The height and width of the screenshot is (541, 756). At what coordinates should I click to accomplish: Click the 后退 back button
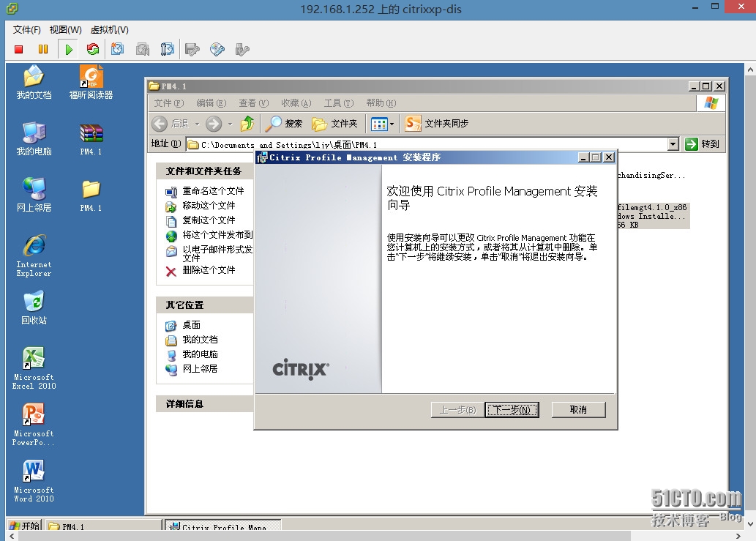coord(171,124)
